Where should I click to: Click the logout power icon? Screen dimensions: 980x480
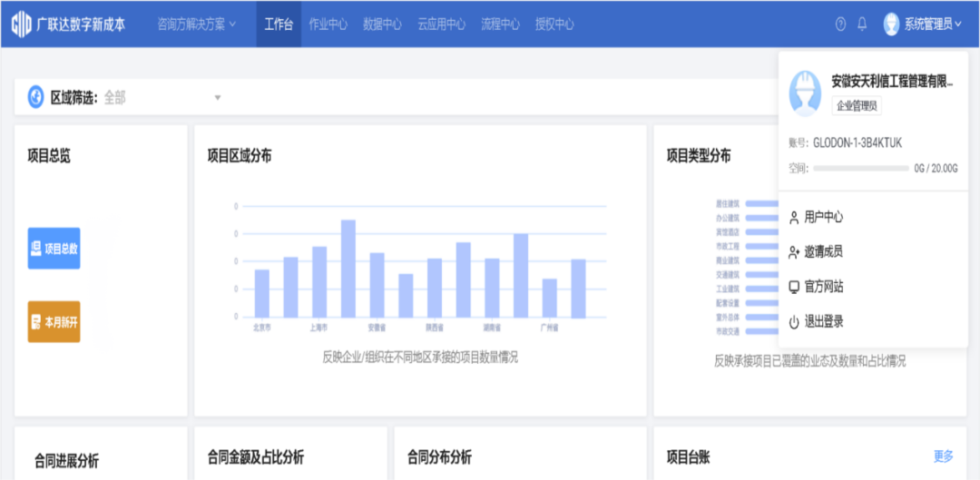(794, 322)
